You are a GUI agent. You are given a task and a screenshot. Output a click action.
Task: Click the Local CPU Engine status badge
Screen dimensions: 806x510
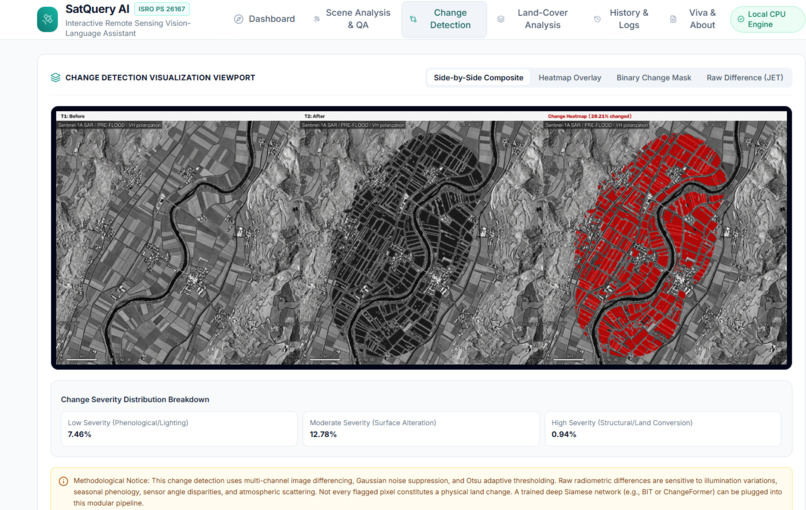click(x=767, y=20)
